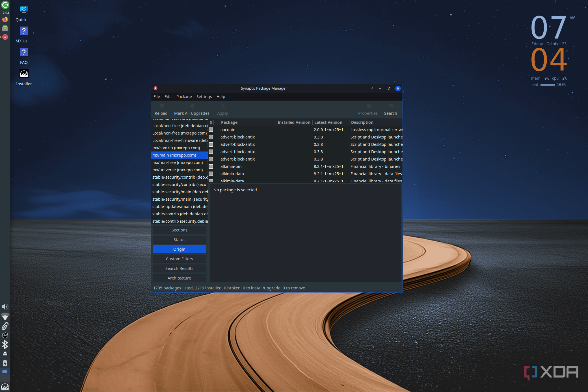Click 'Lossless mp4 normalizer' description cell
Screen dimensions: 588x392
pos(376,130)
